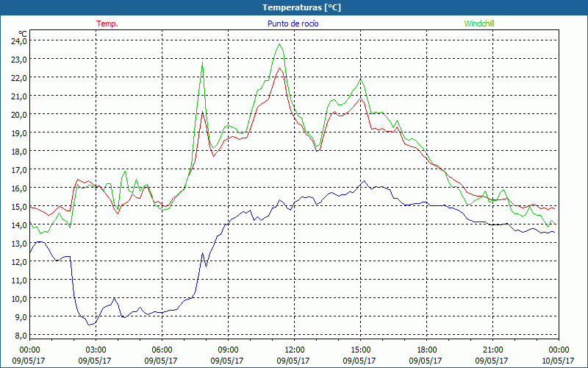This screenshot has height=368, width=588.
Task: Click the '10,0' y-axis value
Action: pos(19,299)
